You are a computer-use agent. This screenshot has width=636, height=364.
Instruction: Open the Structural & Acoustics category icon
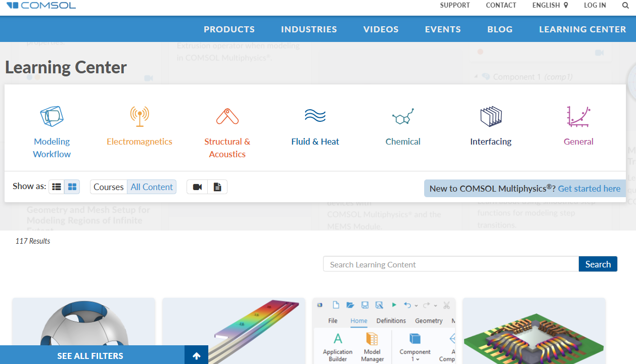227,116
